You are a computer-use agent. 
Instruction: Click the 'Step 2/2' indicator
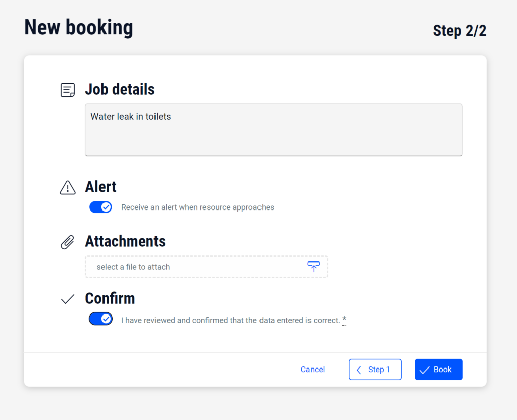click(459, 31)
